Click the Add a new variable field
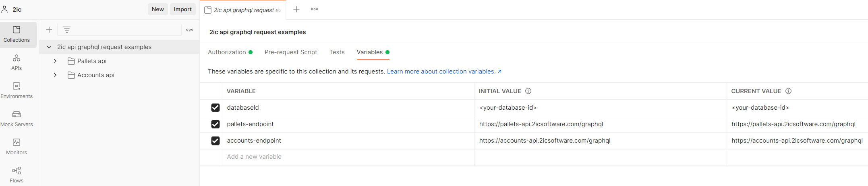 [254, 157]
